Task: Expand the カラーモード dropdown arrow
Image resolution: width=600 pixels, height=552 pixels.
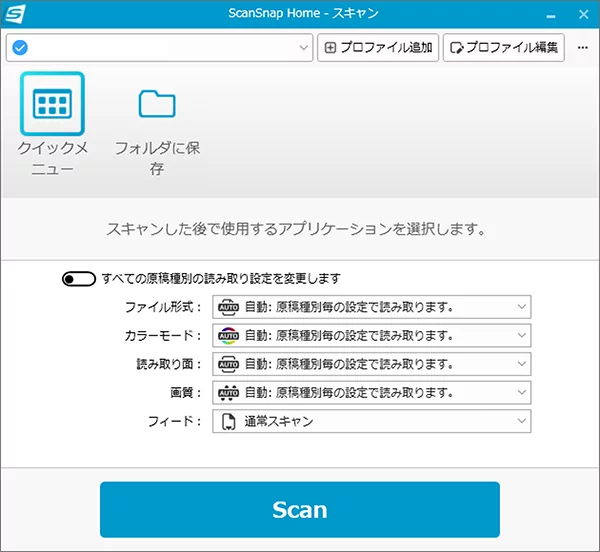Action: [522, 335]
